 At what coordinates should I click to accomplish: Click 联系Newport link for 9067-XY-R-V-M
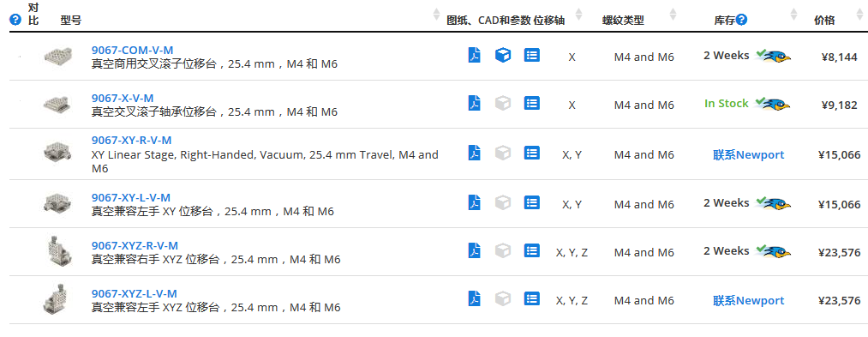pyautogui.click(x=748, y=154)
